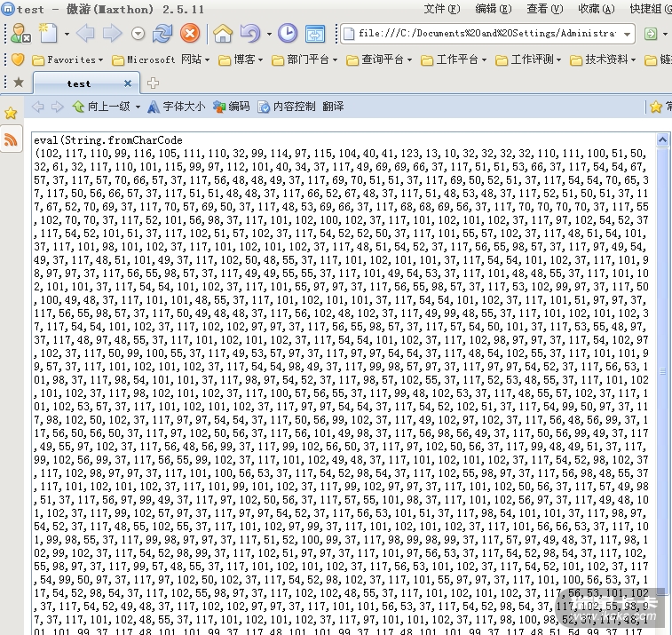Click the textarea vertical scrollbar thumb

[662, 372]
